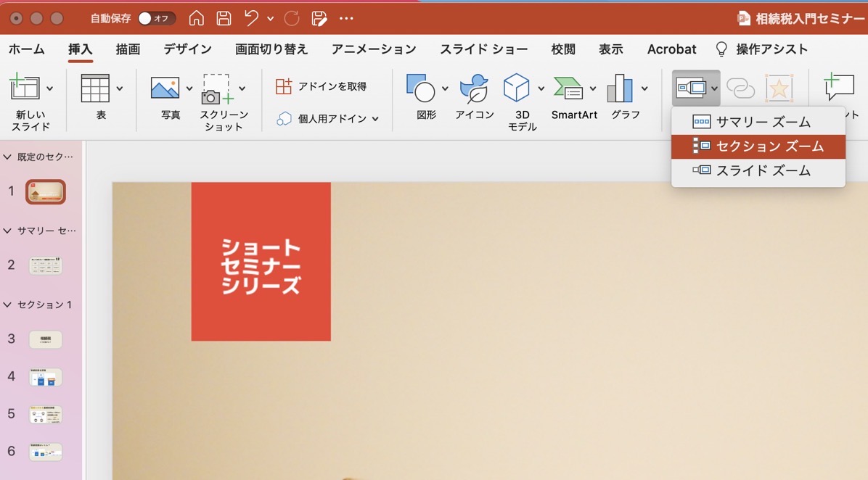Expand the 新しいスライド layout dropdown
This screenshot has width=868, height=480.
click(50, 88)
